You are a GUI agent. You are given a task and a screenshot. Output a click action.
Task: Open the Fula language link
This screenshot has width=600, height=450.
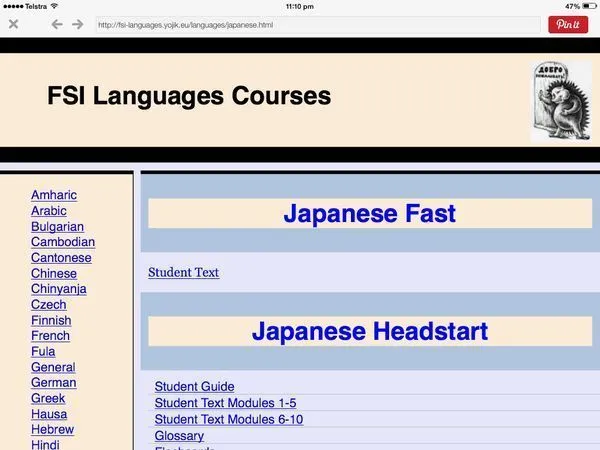point(43,351)
